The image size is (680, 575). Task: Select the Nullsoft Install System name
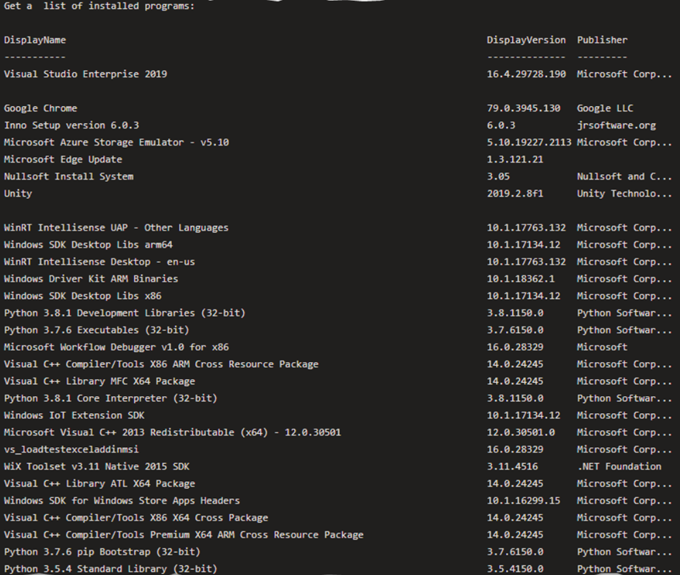pos(69,176)
